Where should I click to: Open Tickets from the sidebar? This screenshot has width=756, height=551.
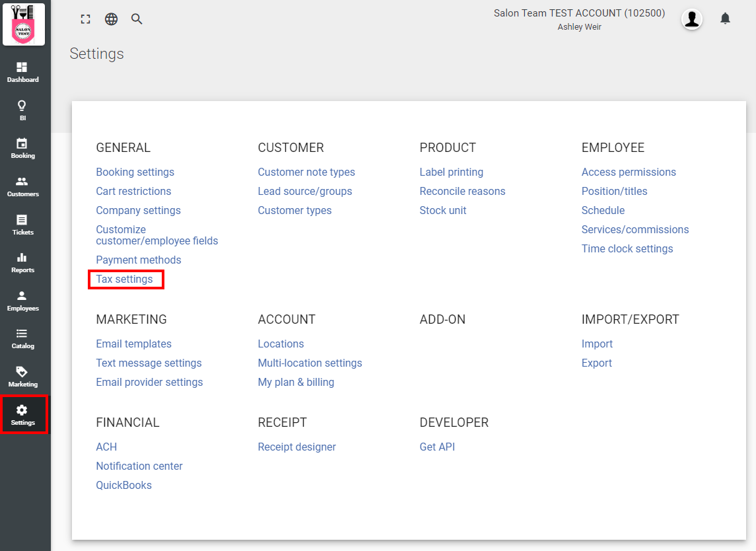[x=22, y=224]
